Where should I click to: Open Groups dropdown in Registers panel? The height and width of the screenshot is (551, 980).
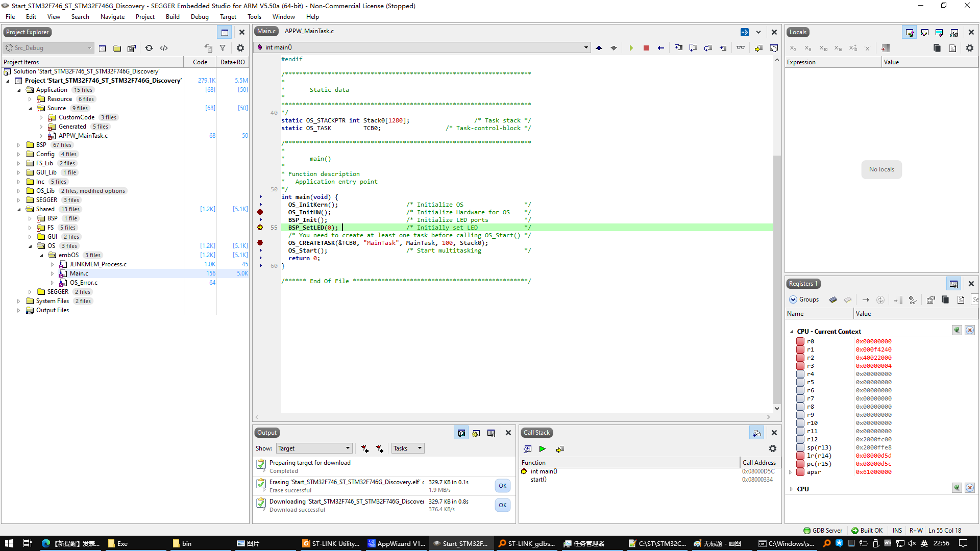coord(804,299)
